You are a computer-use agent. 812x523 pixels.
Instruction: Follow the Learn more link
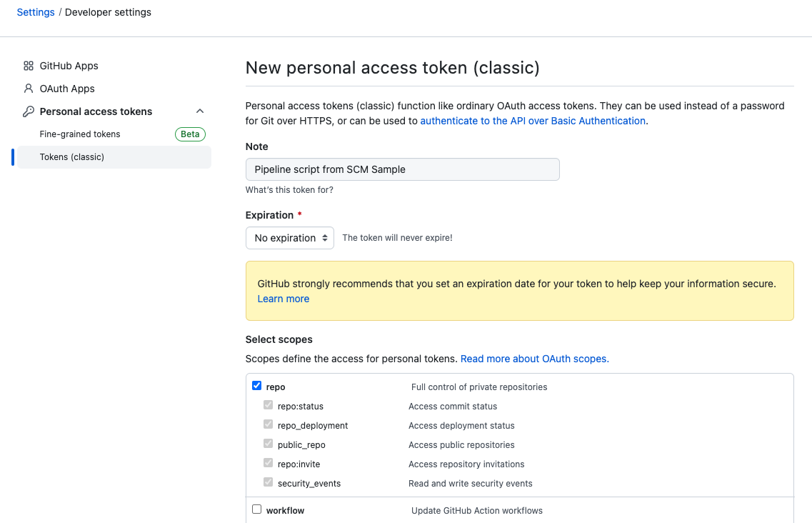click(x=283, y=298)
